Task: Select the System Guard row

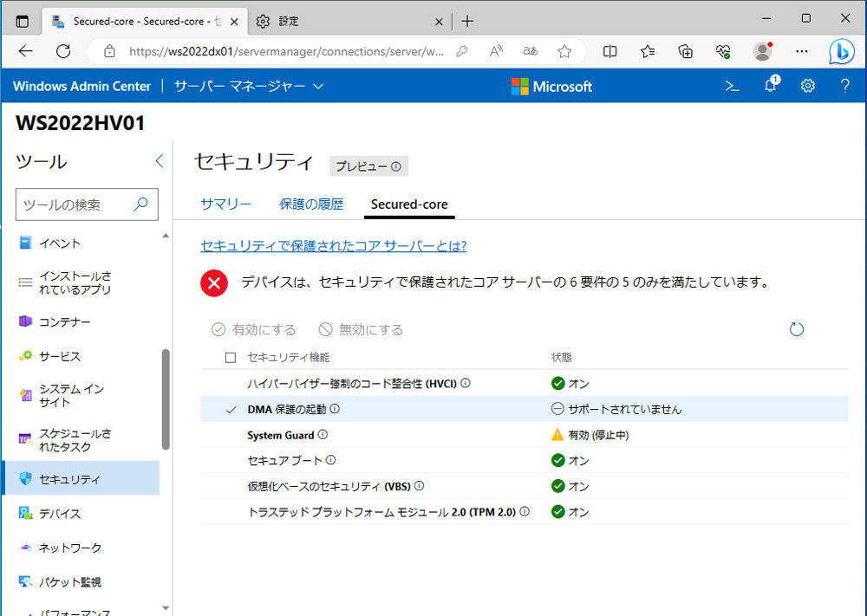Action: click(x=524, y=435)
